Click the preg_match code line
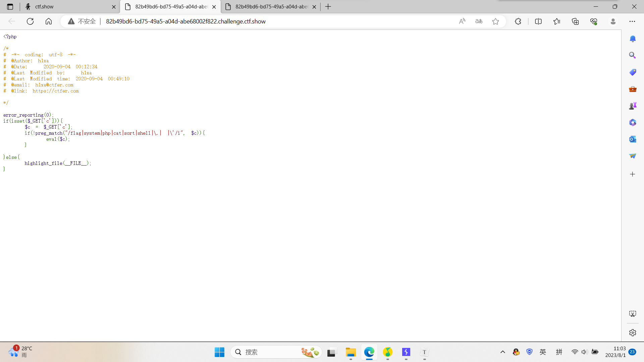 [115, 133]
